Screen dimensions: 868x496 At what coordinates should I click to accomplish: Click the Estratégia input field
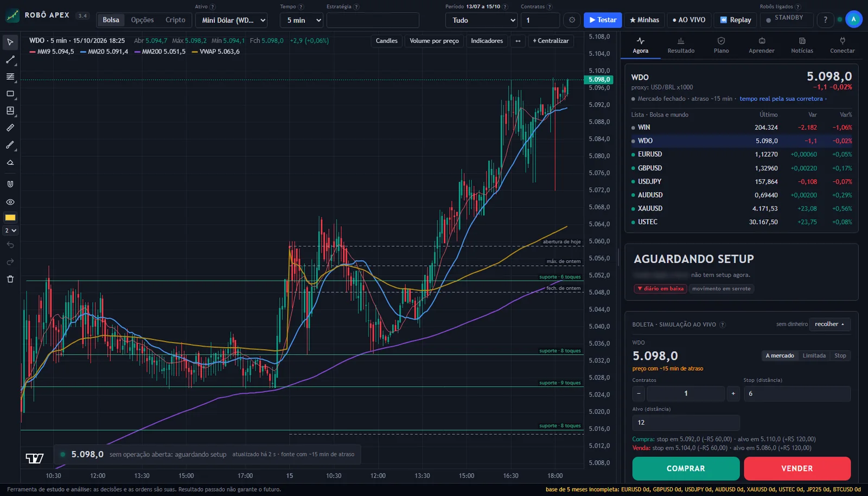(x=373, y=20)
